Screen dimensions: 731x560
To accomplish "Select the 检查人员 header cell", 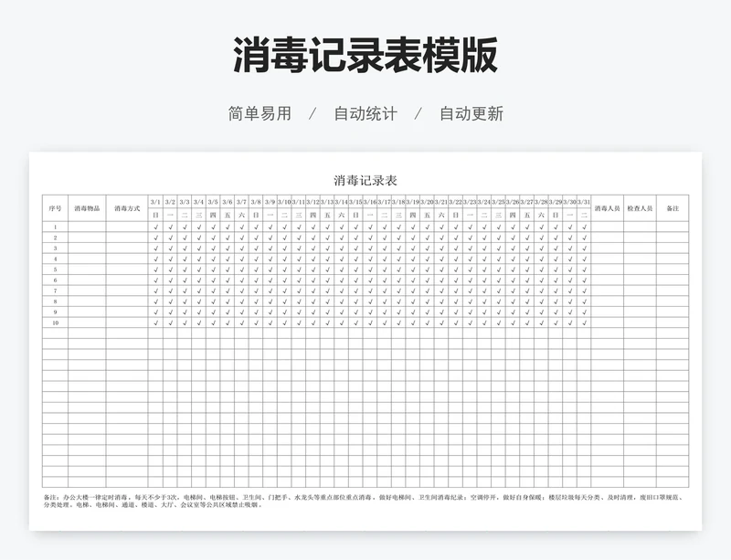I will [641, 208].
